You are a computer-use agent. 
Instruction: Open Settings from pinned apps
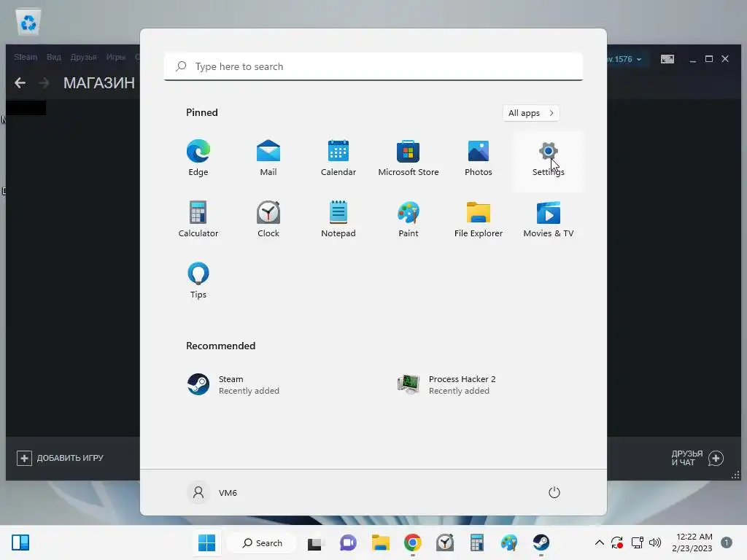pos(549,161)
